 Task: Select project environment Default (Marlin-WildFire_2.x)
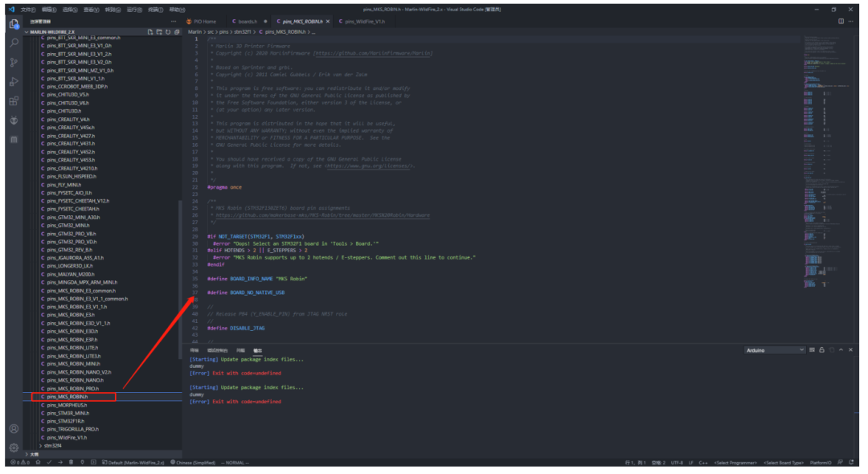(133, 463)
